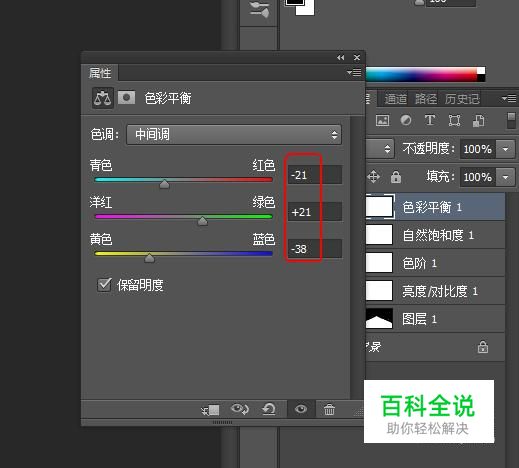Image resolution: width=519 pixels, height=468 pixels.
Task: Click the cyan-red slider handle
Action: point(164,183)
